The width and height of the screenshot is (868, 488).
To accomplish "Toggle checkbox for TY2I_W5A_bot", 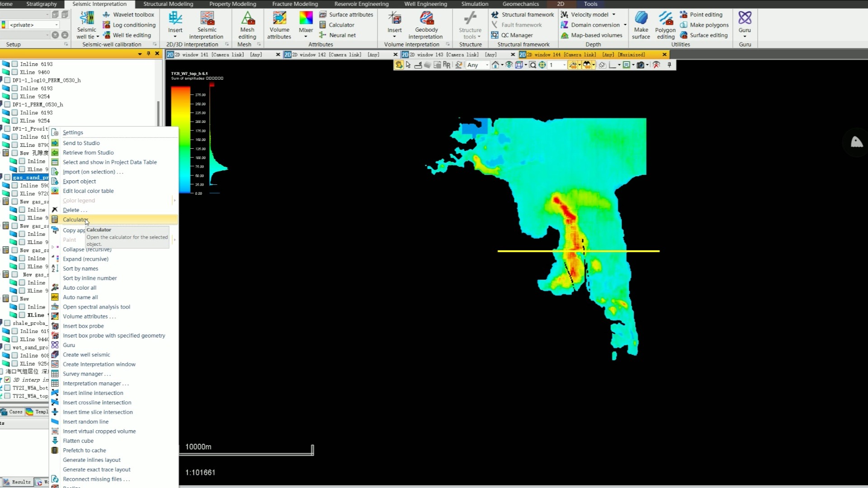I will pos(8,388).
